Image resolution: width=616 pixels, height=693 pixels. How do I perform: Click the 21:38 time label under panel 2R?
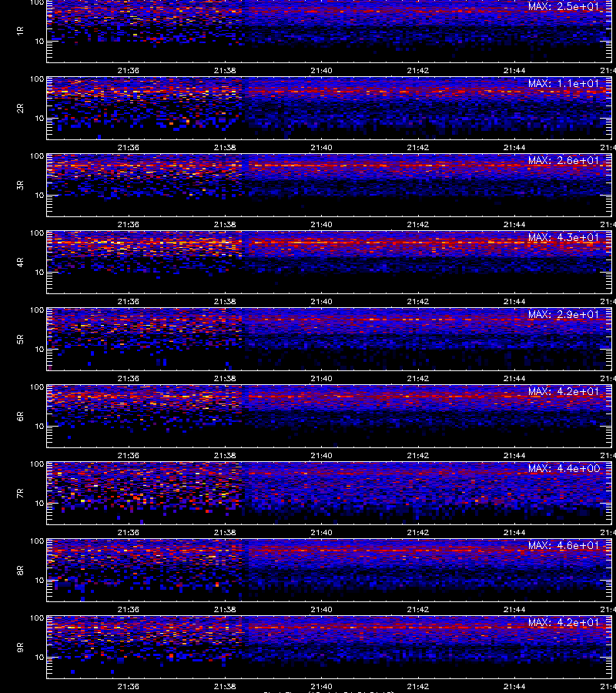pos(225,148)
